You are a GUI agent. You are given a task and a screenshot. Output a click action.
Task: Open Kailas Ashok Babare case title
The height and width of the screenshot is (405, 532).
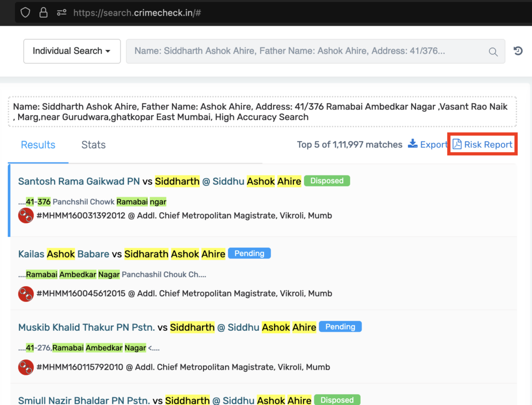[x=122, y=254]
